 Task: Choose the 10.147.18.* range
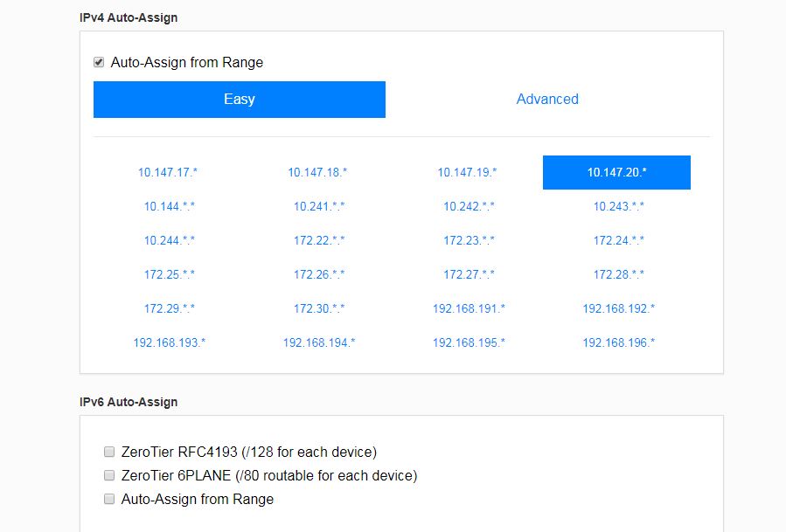pyautogui.click(x=317, y=172)
